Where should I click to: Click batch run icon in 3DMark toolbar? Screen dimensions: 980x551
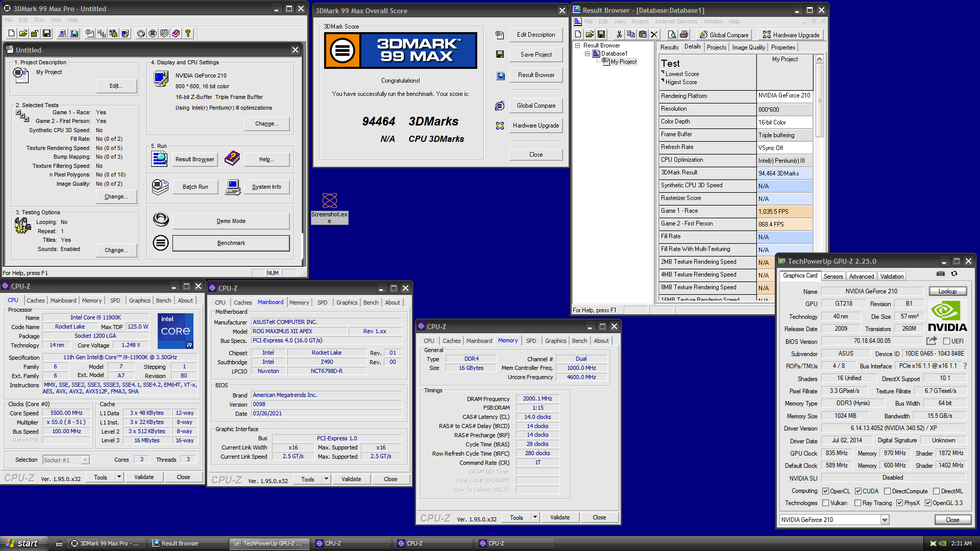164,34
